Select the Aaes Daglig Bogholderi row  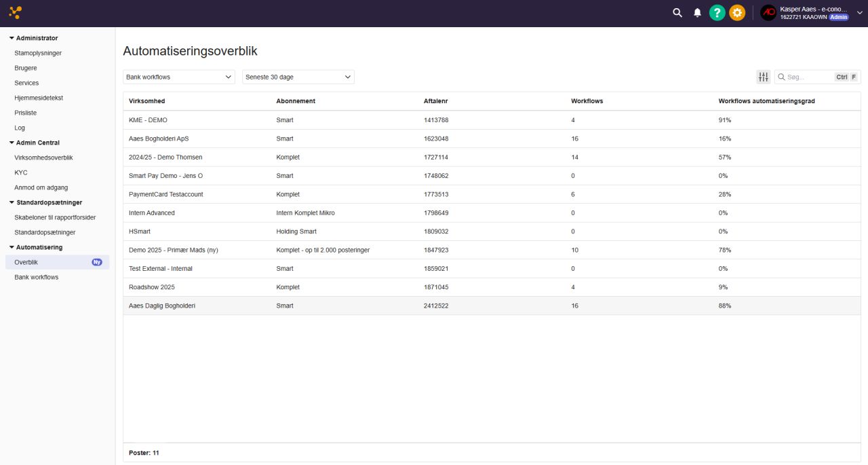(x=492, y=305)
